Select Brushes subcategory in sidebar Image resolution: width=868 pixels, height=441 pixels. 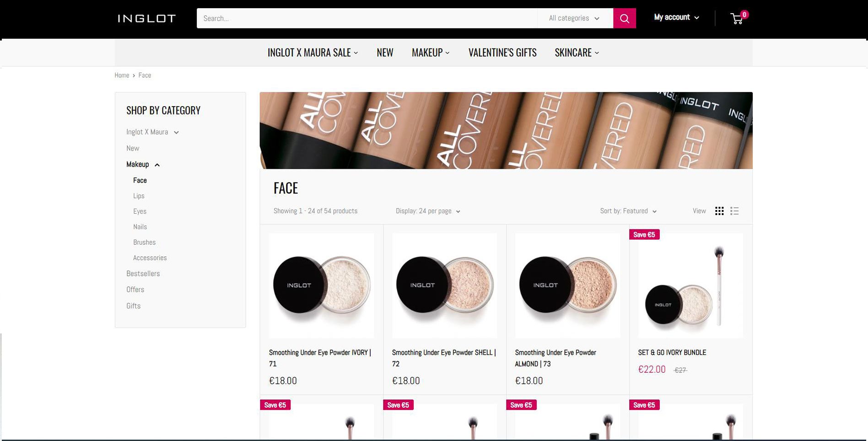144,242
